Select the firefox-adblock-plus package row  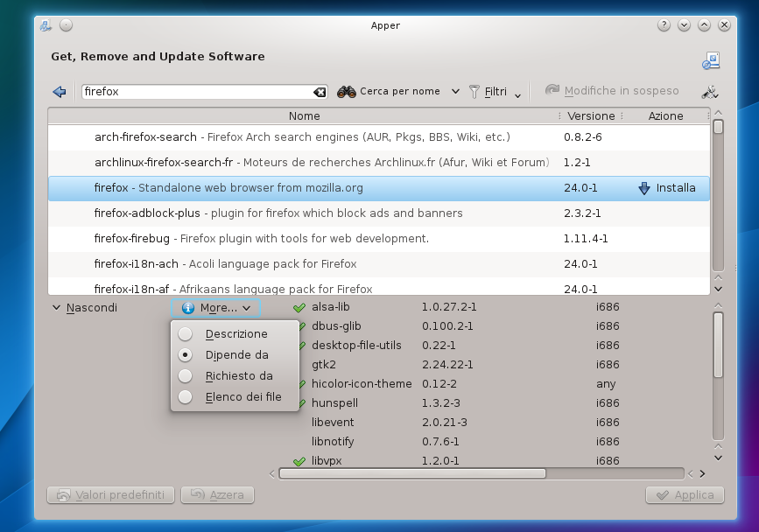379,213
